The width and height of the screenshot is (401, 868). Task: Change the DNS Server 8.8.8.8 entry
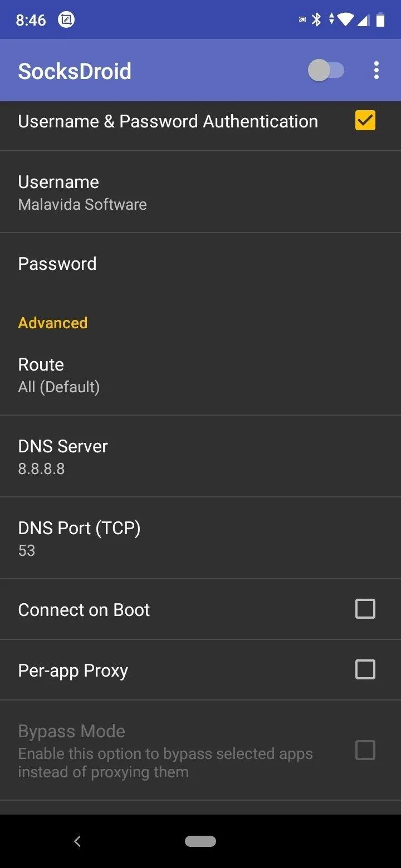coord(200,456)
